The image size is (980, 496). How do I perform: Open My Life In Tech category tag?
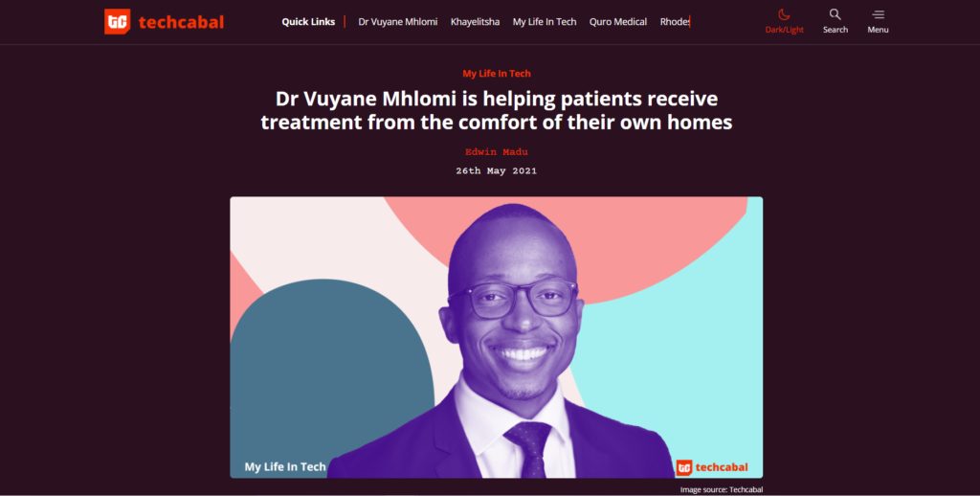click(x=497, y=73)
